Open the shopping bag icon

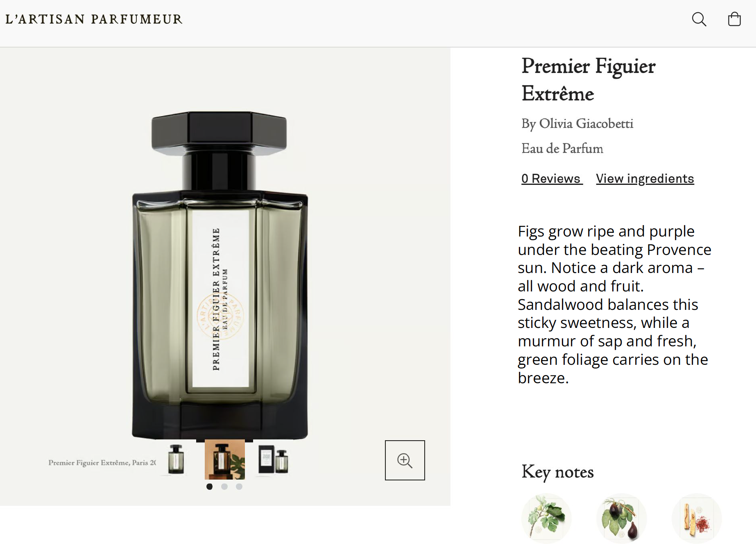[x=734, y=19]
